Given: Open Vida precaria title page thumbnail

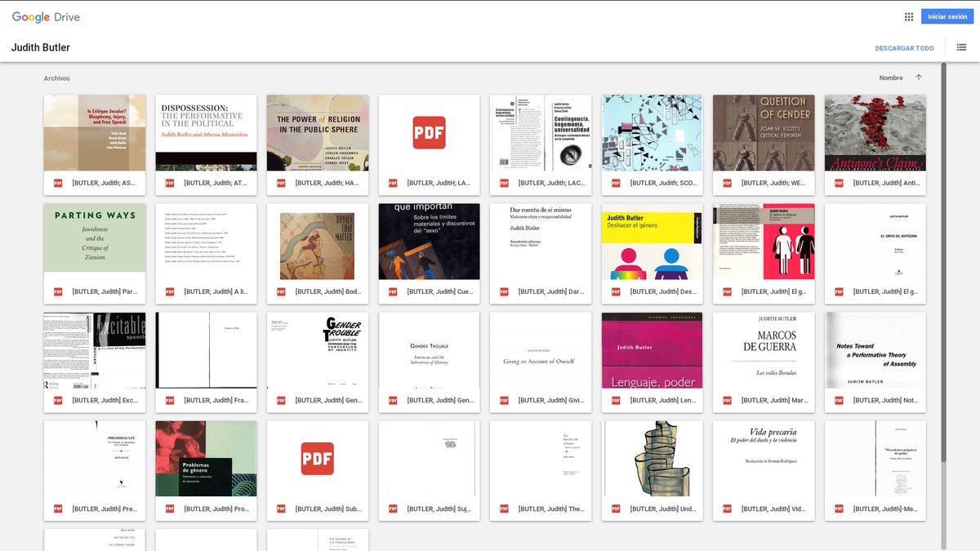Looking at the screenshot, I should tap(764, 459).
